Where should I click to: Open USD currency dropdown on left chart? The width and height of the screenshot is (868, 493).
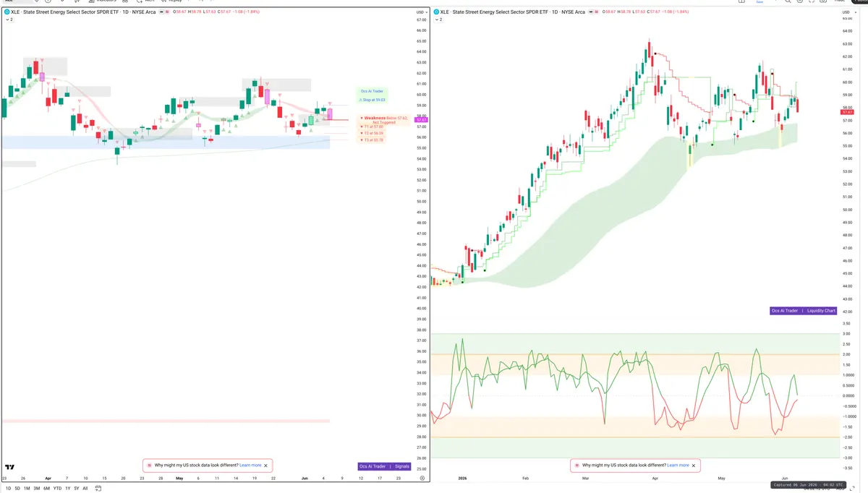(420, 12)
